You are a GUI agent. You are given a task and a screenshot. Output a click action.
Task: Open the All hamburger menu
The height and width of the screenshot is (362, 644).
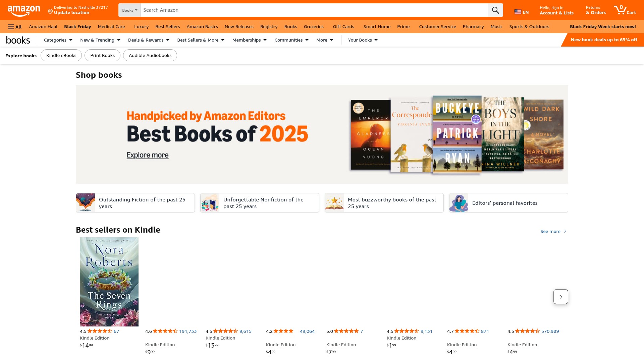tap(15, 27)
